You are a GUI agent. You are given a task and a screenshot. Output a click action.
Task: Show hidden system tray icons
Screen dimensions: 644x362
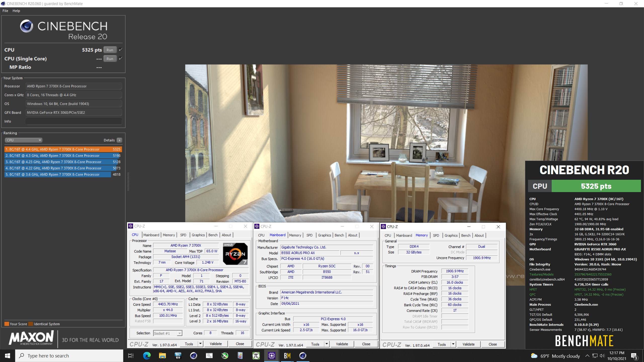pyautogui.click(x=587, y=356)
